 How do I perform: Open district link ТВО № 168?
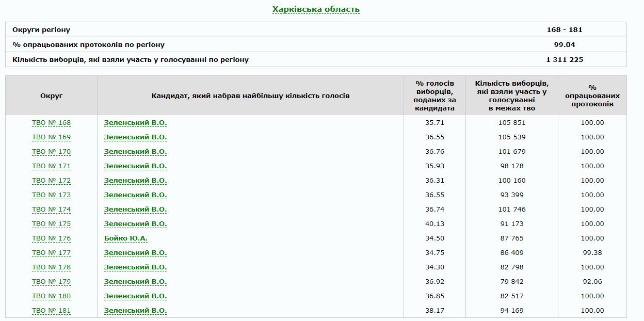(x=51, y=123)
